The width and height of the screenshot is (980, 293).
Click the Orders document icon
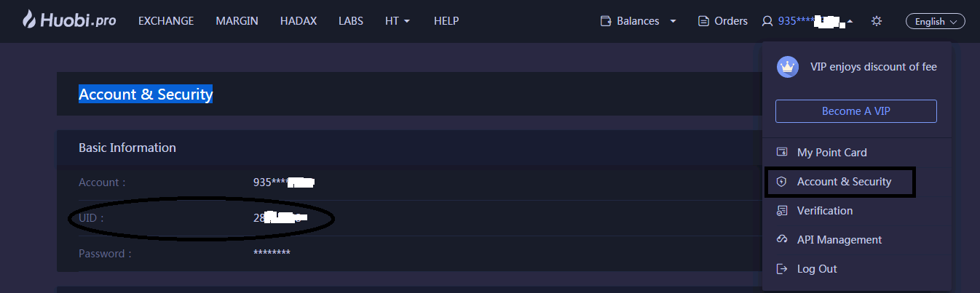pyautogui.click(x=703, y=21)
